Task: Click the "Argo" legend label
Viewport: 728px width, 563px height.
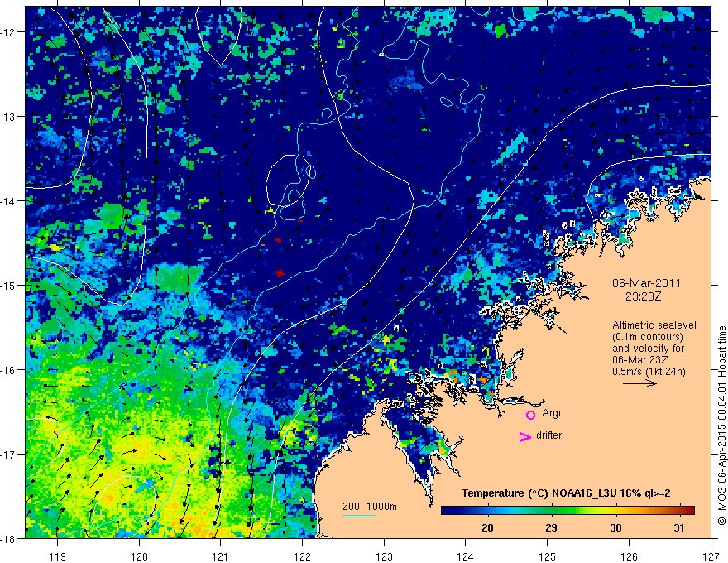Action: pyautogui.click(x=553, y=413)
